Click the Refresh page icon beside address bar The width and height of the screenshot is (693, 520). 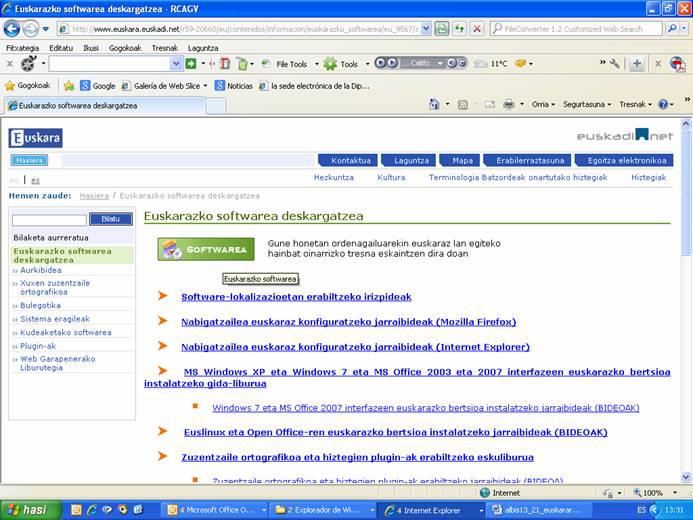pos(460,29)
